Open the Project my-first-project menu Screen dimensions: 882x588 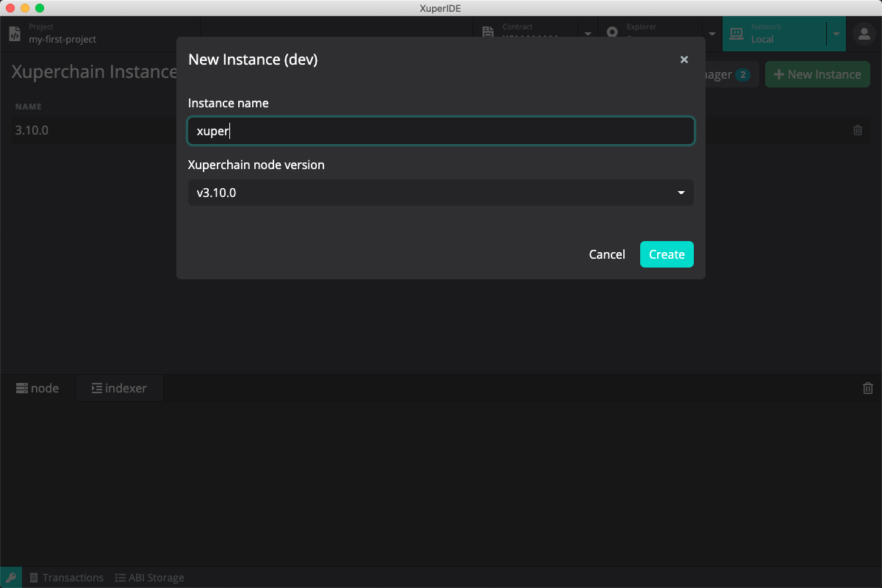[100, 34]
